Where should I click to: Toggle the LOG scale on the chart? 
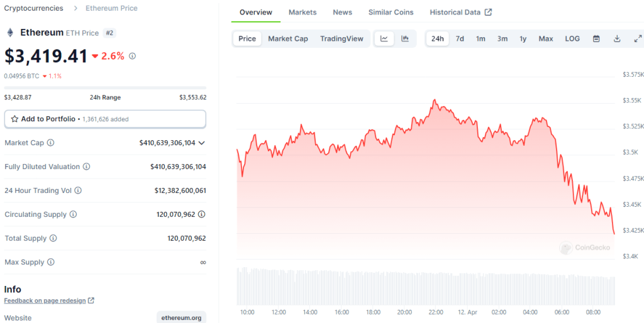pos(572,39)
